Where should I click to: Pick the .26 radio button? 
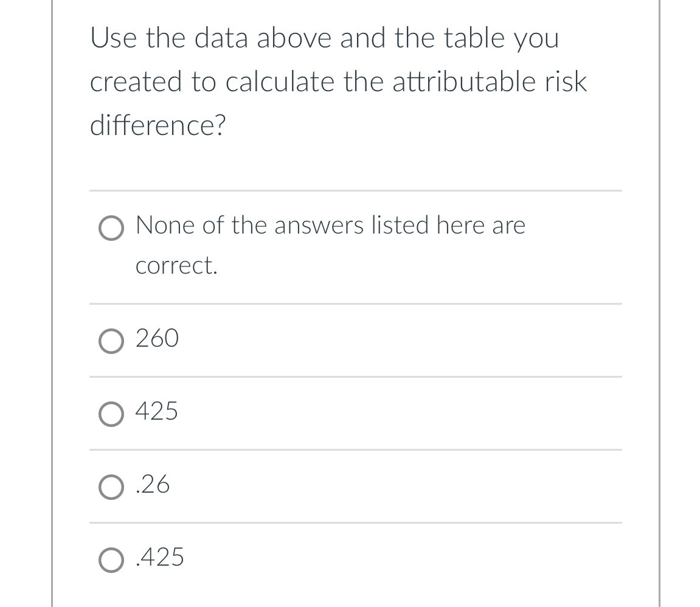point(110,488)
